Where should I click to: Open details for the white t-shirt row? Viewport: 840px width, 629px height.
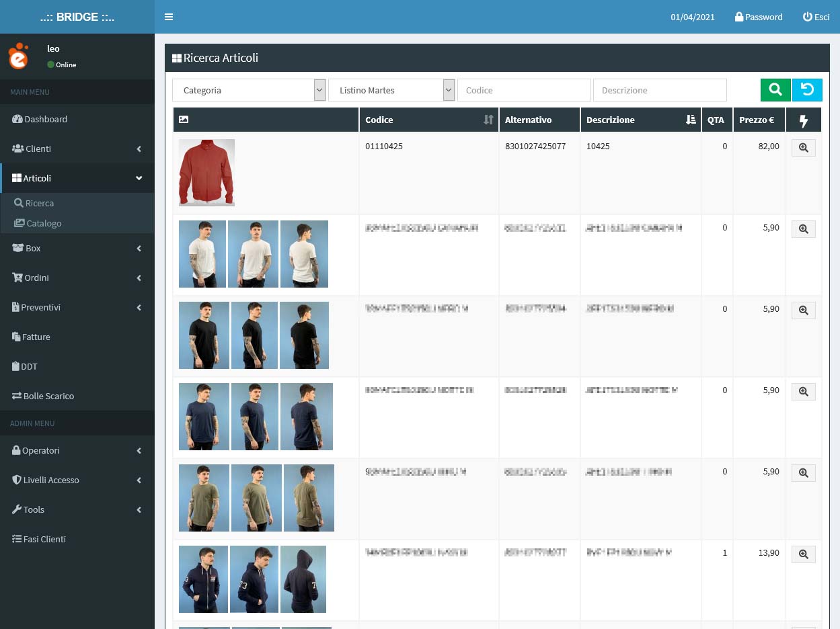point(803,229)
